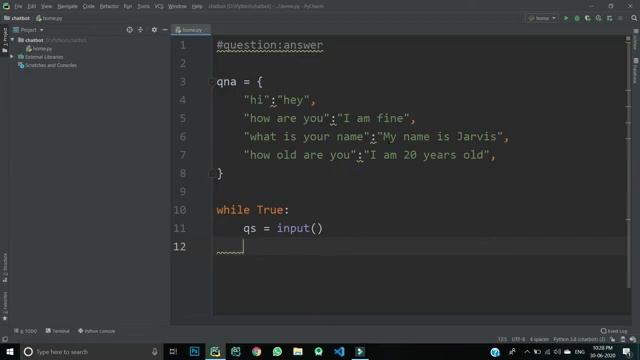Hide the Project panel with minus icon
The image size is (640, 360).
pos(165,30)
